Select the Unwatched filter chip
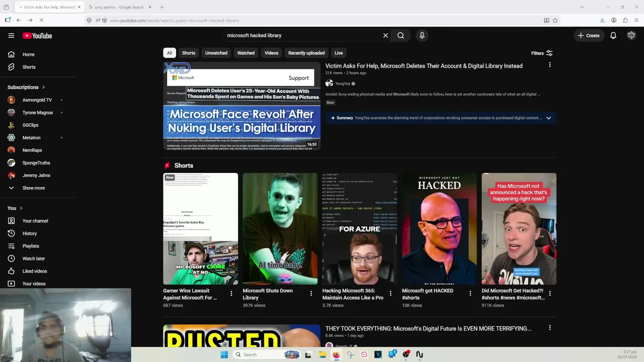This screenshot has width=644, height=362. click(x=216, y=53)
